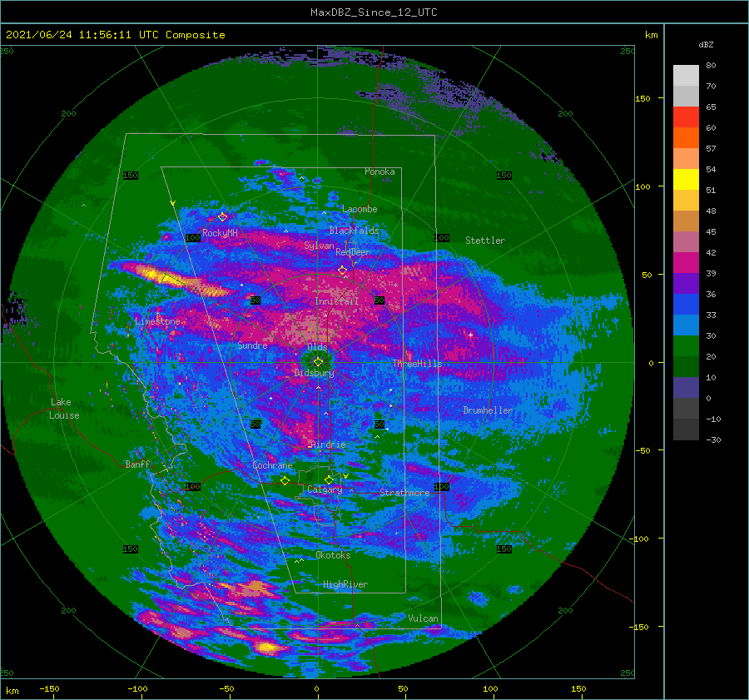This screenshot has width=749, height=700.
Task: Click the Lacombe town label
Action: point(360,209)
